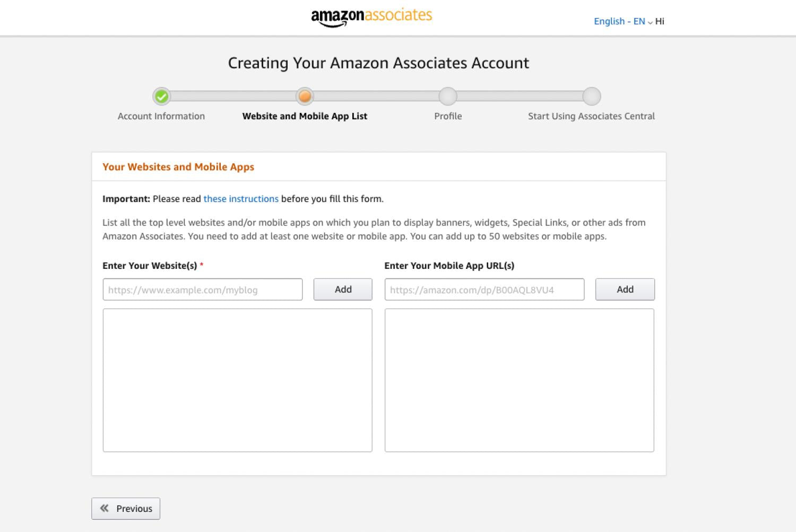Click the chevron next to English - EN
Screen dimensions: 796x532
650,22
